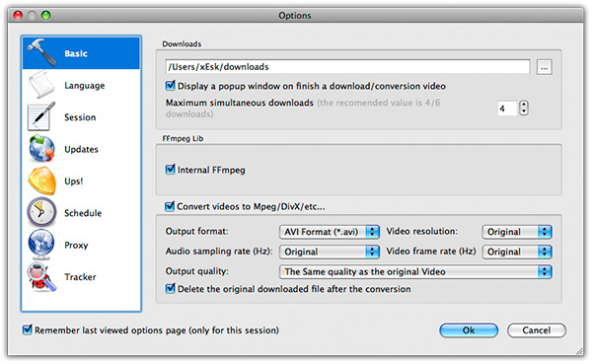Image resolution: width=592 pixels, height=364 pixels.
Task: Click the scroll icon next to Language
Action: [40, 85]
